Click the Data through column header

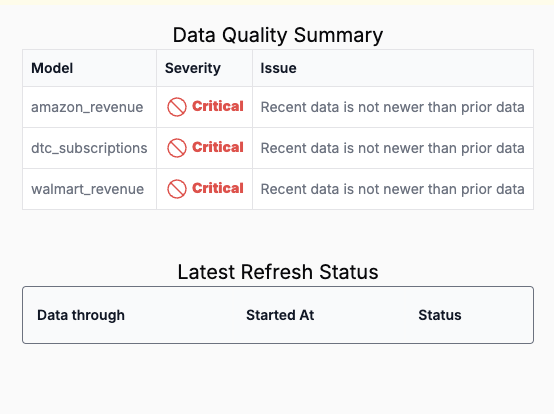pos(81,315)
